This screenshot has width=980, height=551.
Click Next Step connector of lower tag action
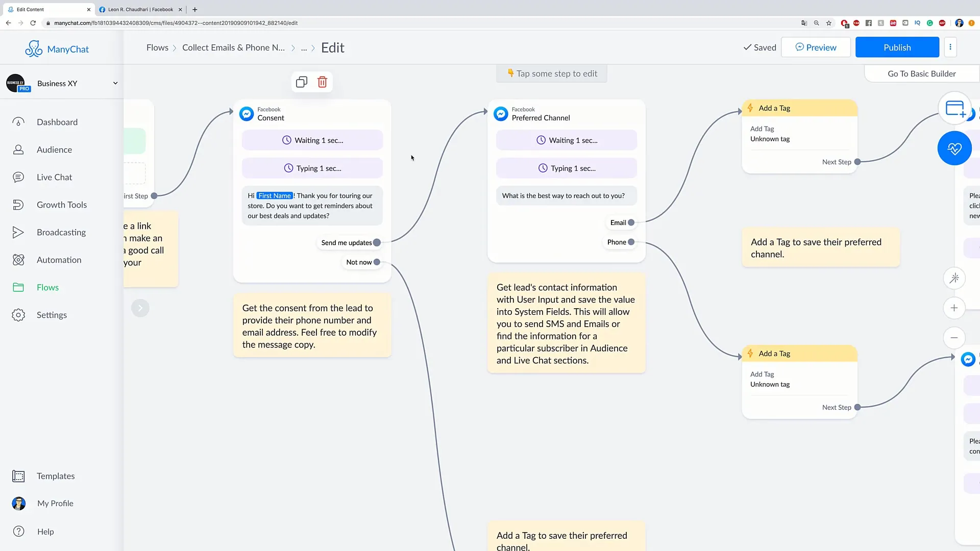point(857,407)
